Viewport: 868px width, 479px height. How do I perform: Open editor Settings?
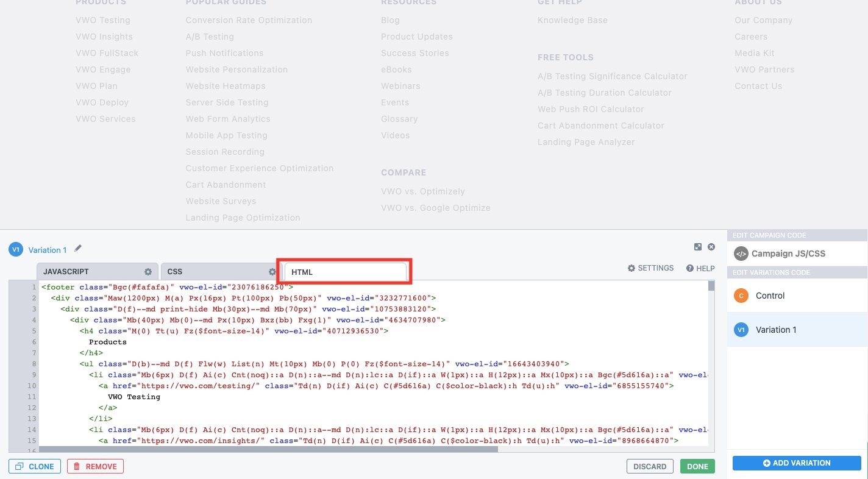point(651,268)
